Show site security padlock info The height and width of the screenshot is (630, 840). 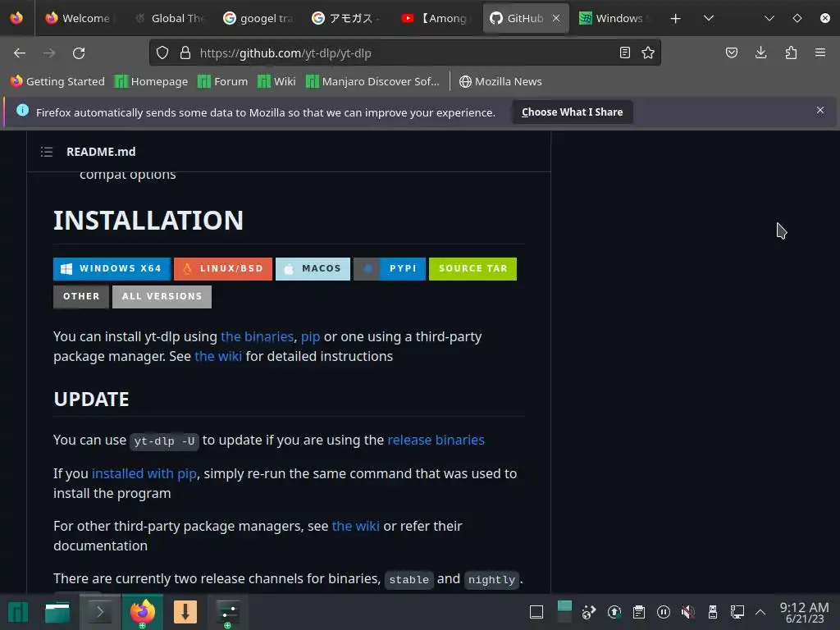coord(185,52)
